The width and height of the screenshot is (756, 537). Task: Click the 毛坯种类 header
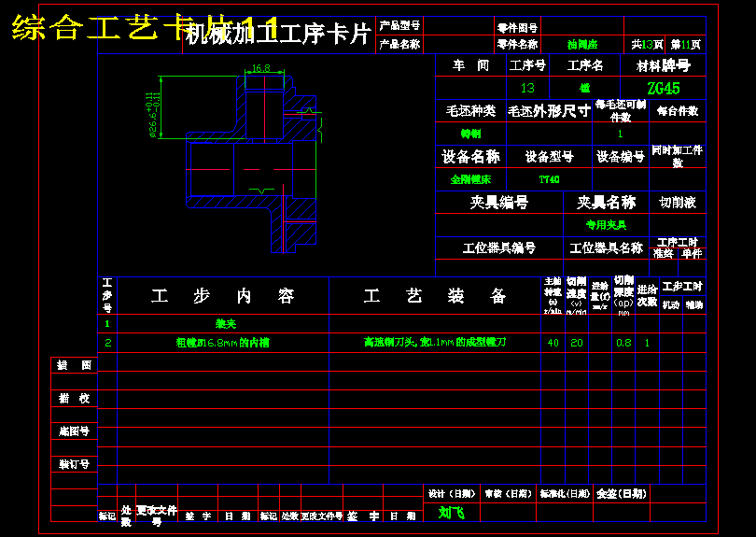tap(470, 111)
